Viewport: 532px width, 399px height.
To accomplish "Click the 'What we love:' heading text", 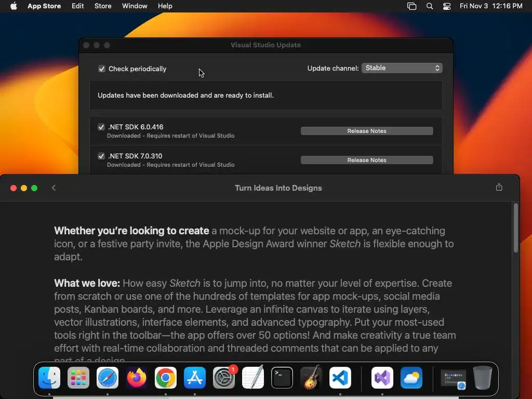I will (x=87, y=283).
